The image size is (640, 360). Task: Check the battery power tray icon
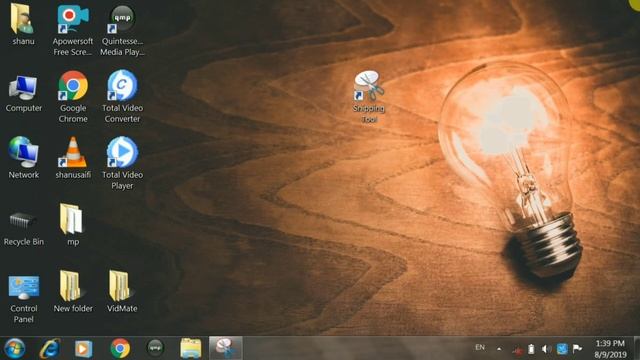pyautogui.click(x=531, y=349)
